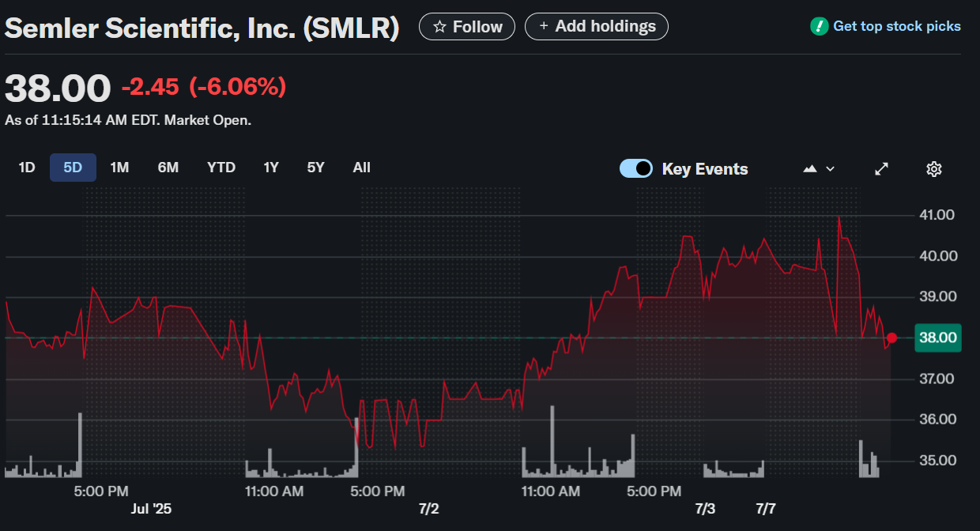Click the 7/3 date label
Screen dimensions: 980x531
pos(705,509)
